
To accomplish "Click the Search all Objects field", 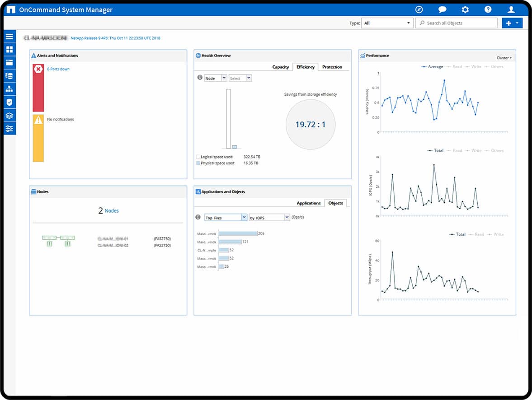I will tap(456, 23).
